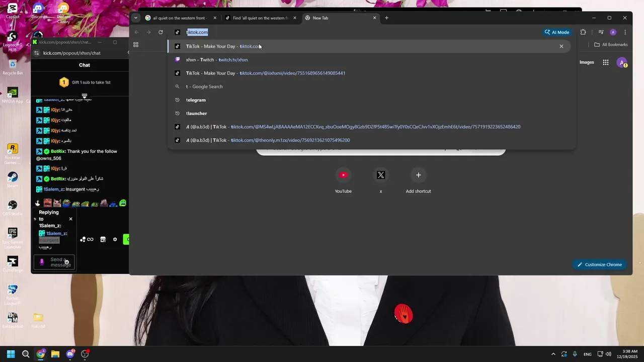Switch to the TikTok 'Find all quiet' tab
This screenshot has width=644, height=362.
(x=261, y=18)
